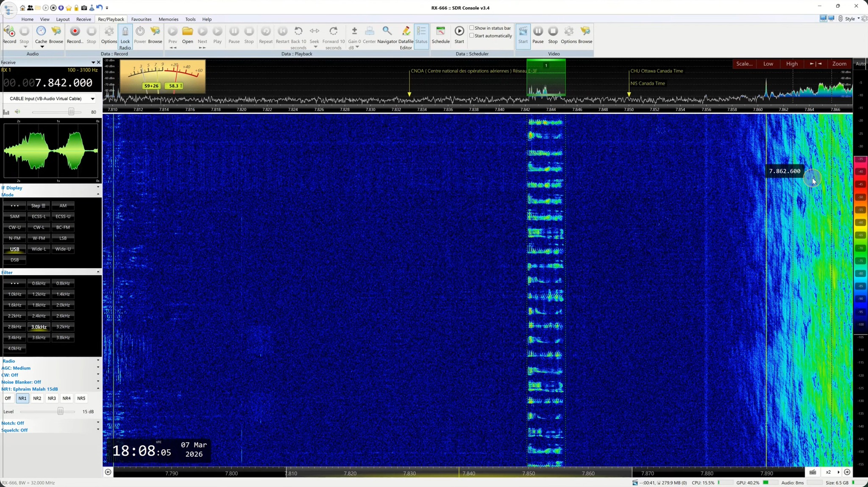The image size is (868, 487).
Task: Click the Audio Record icon
Action: coord(9,31)
